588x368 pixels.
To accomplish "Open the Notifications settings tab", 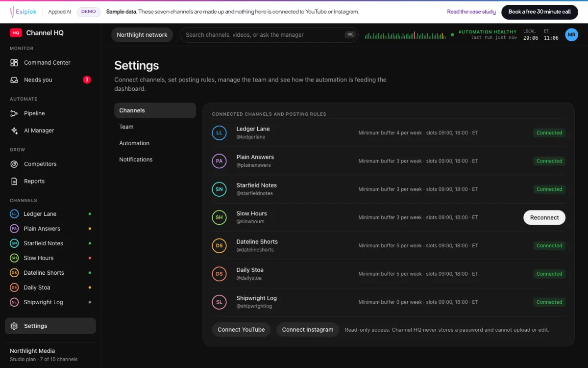I will (155, 159).
